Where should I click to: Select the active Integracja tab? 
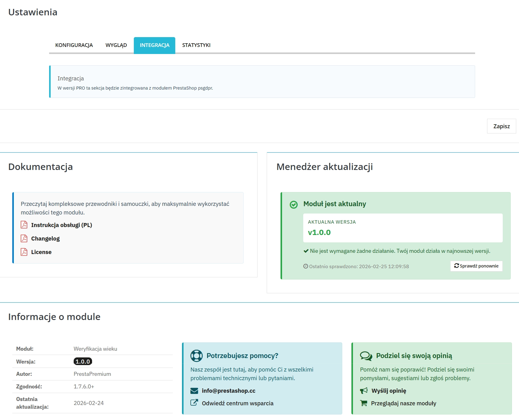coord(154,45)
